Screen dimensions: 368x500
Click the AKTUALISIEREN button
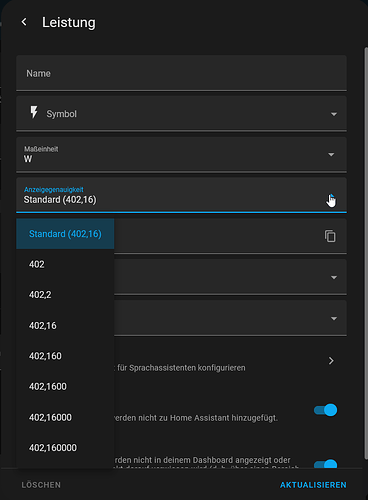coord(313,485)
